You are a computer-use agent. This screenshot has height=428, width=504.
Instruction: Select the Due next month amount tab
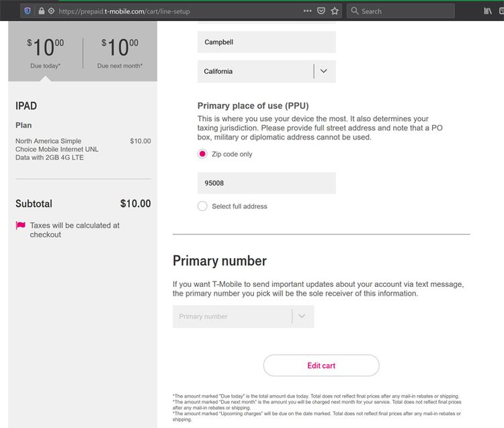pyautogui.click(x=120, y=52)
